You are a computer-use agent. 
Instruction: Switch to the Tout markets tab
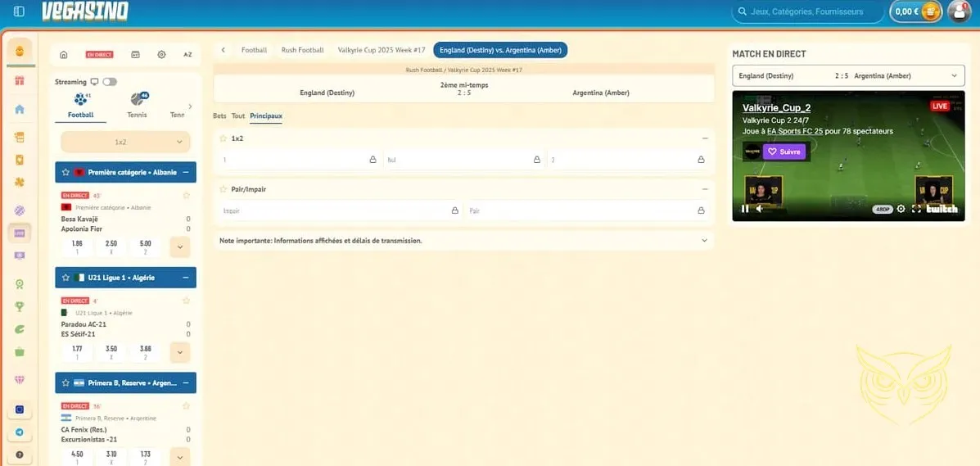pos(238,116)
